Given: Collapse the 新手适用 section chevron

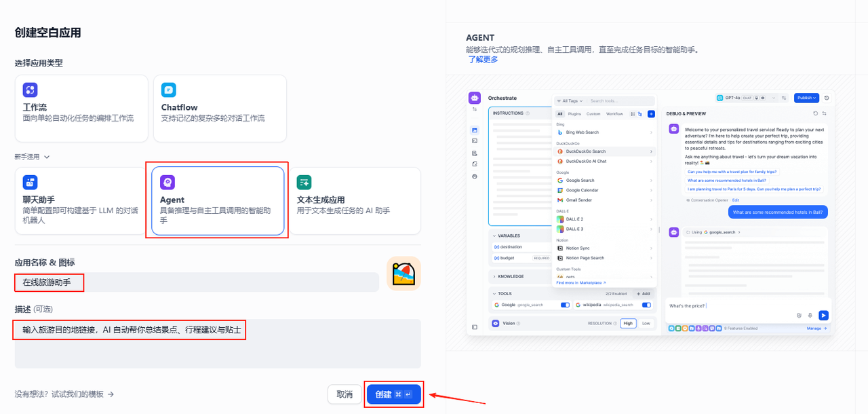Looking at the screenshot, I should point(47,157).
